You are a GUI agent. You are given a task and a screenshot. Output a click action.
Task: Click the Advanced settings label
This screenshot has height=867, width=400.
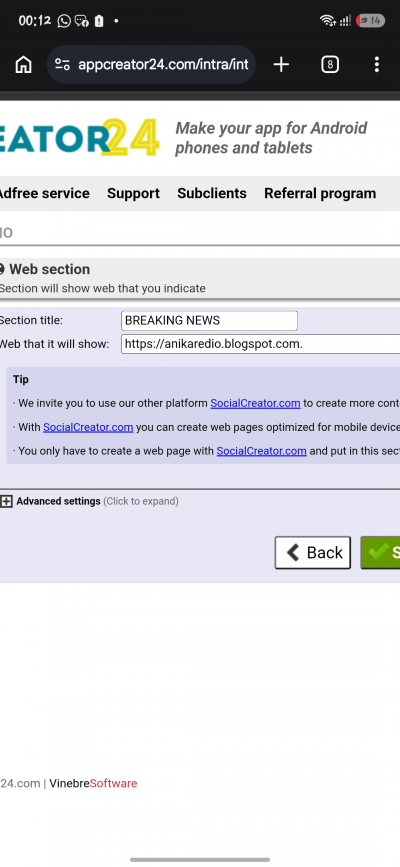click(x=58, y=502)
